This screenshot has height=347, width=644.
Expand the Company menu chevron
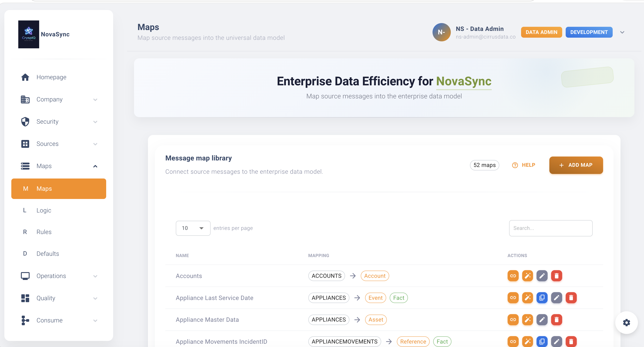(95, 99)
